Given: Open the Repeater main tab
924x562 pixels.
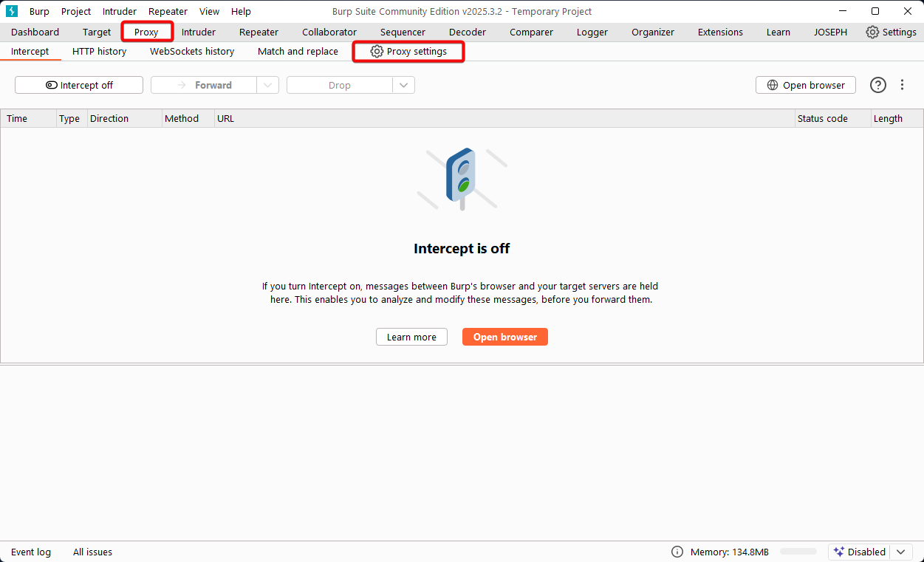Looking at the screenshot, I should pos(259,32).
